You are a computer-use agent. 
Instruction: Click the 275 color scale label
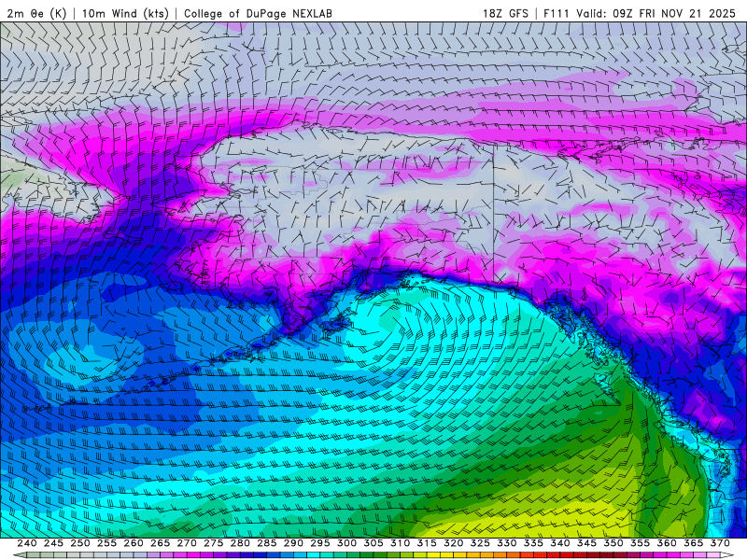click(214, 543)
